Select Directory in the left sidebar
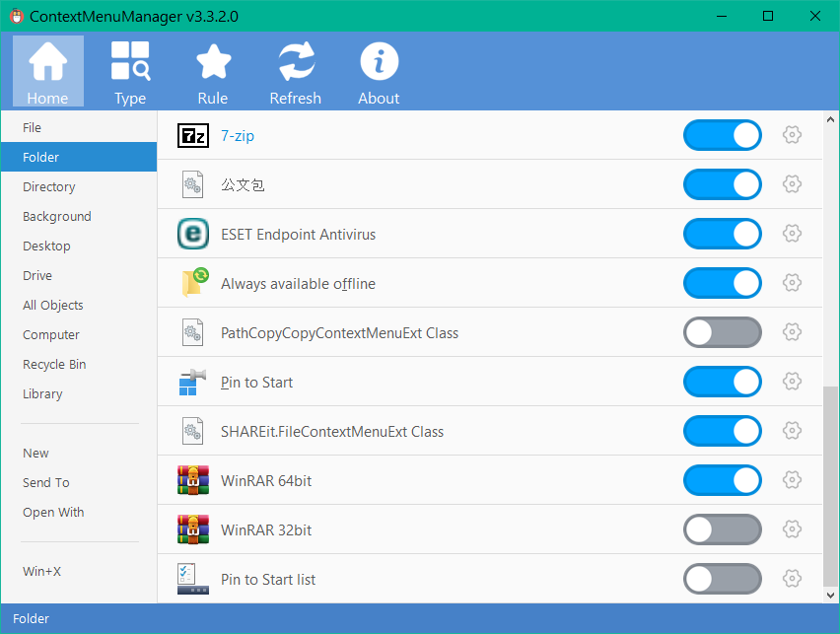The width and height of the screenshot is (840, 634). (x=49, y=186)
